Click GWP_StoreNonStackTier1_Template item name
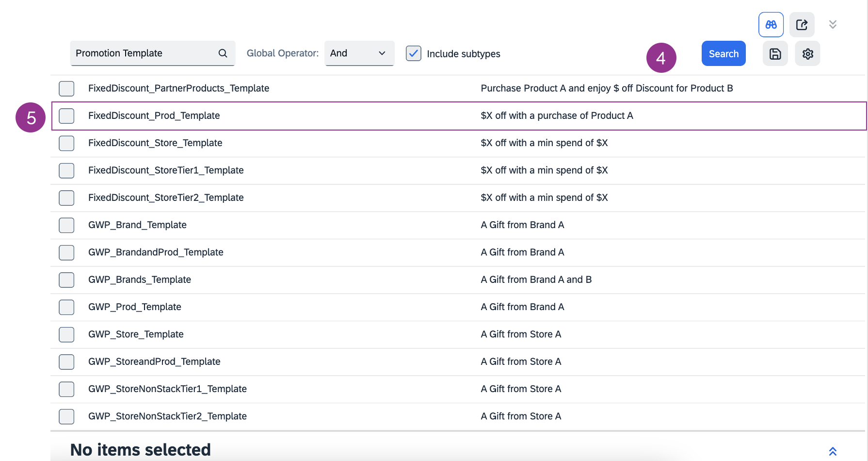Viewport: 868px width, 461px height. coord(167,389)
